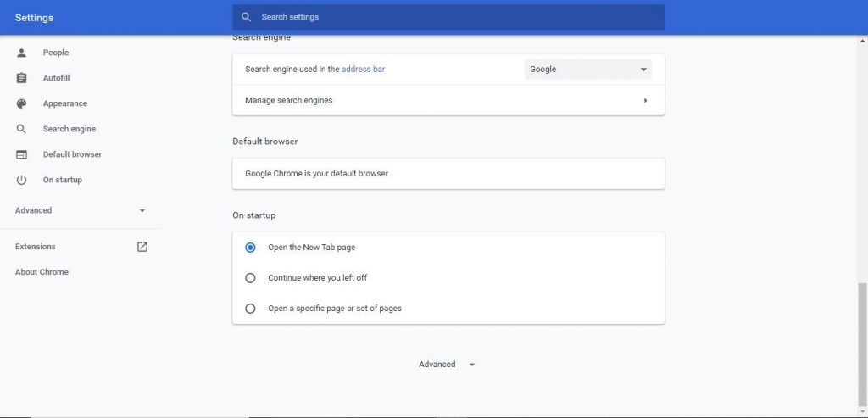Jump to Default browser section from sidebar
Viewport: 868px width, 418px height.
pyautogui.click(x=73, y=154)
